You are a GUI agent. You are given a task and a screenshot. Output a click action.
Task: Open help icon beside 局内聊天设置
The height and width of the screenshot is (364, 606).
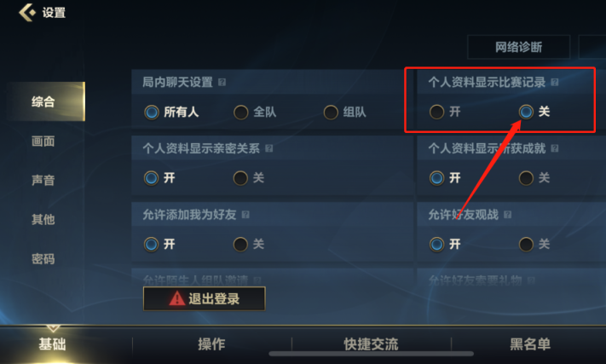[222, 82]
